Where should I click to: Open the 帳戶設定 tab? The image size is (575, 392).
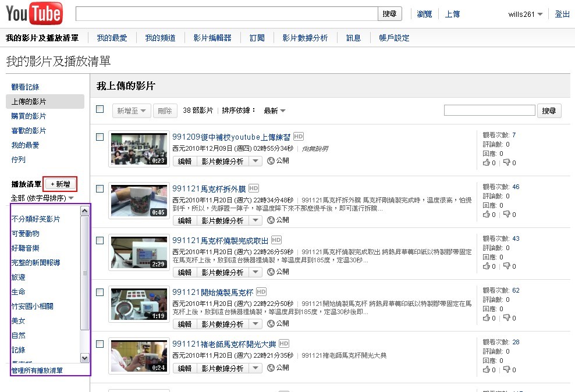click(394, 38)
